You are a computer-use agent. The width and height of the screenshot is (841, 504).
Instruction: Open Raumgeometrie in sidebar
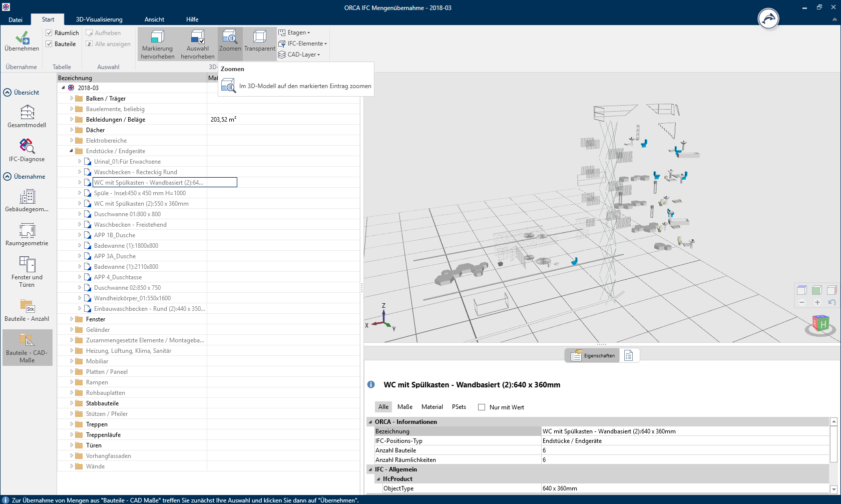click(27, 234)
